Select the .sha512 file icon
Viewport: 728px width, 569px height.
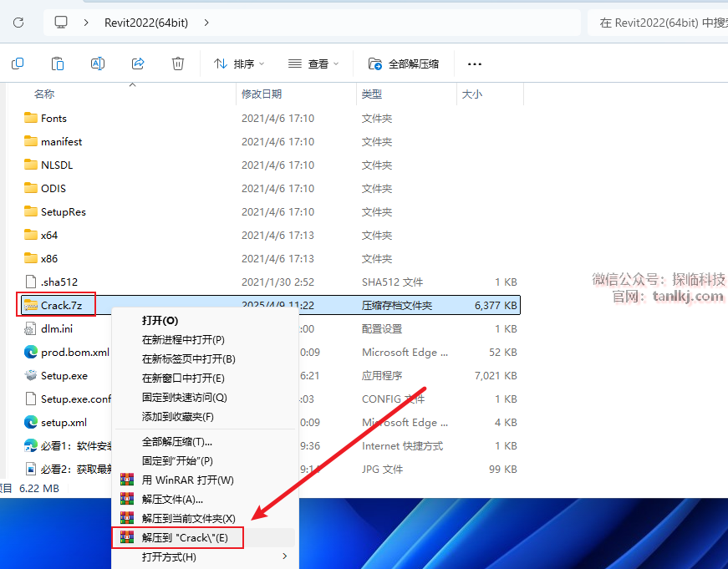pyautogui.click(x=31, y=282)
